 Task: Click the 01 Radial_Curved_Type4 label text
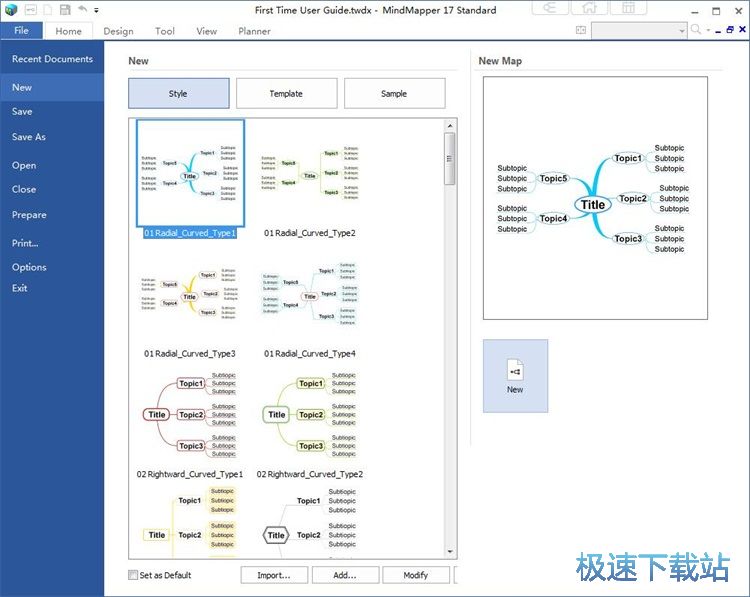point(310,354)
